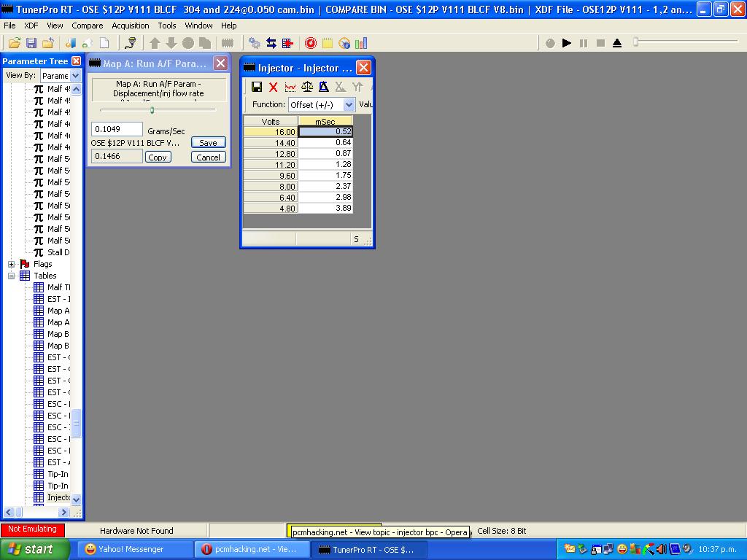The height and width of the screenshot is (560, 747).
Task: Click the compass with info badge icon
Action: pyautogui.click(x=344, y=43)
